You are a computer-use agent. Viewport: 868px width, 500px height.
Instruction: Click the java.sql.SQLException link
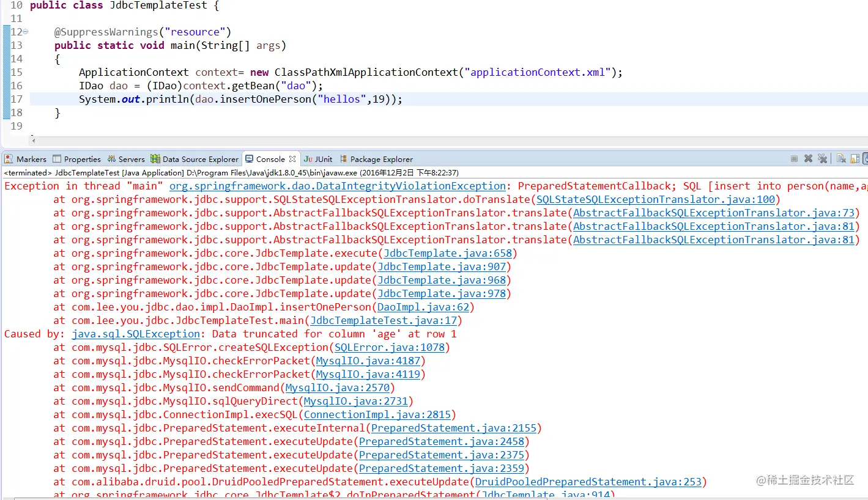136,334
